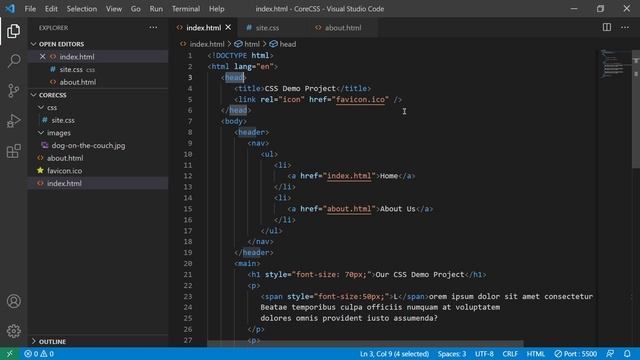Open the Terminal menu
The height and width of the screenshot is (360, 640).
coord(186,9)
